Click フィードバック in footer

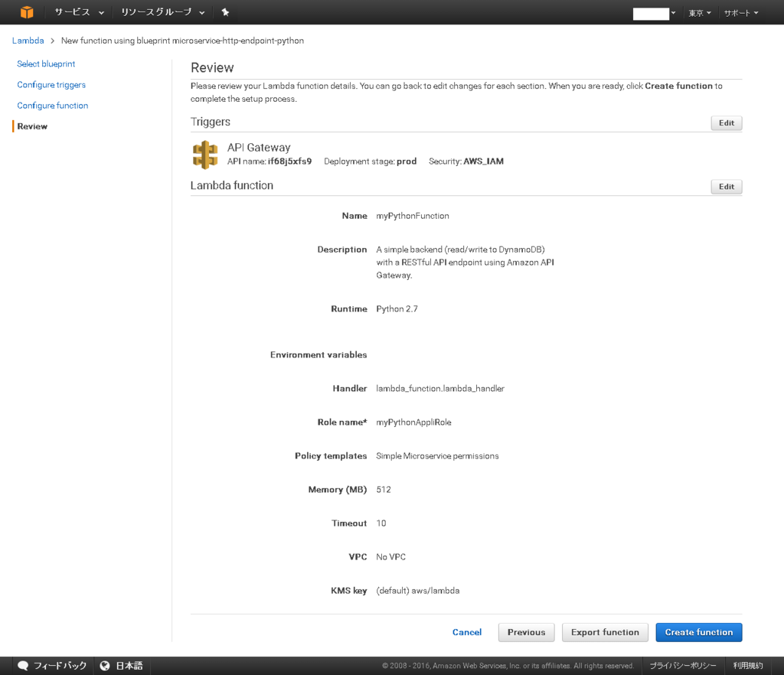60,666
